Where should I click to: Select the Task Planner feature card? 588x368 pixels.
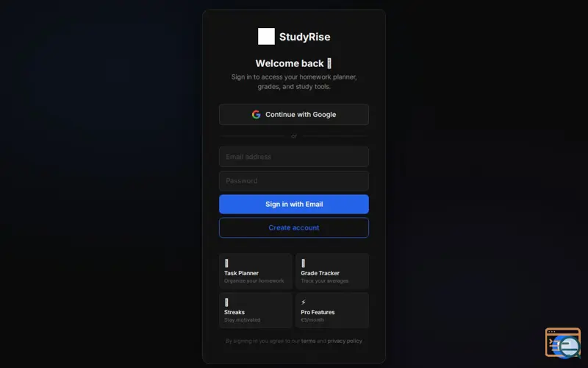(256, 272)
